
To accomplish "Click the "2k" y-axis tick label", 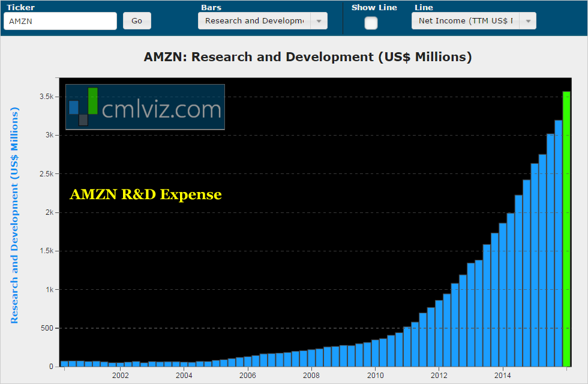I will pyautogui.click(x=49, y=212).
